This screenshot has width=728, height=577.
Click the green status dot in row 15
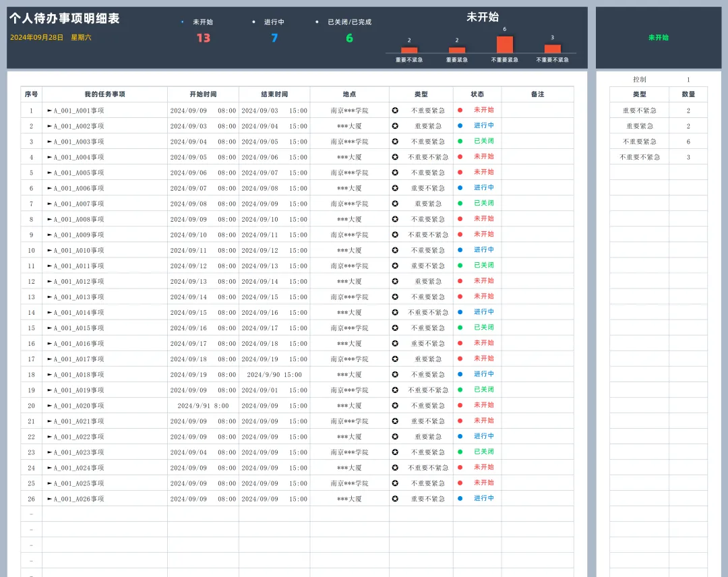click(460, 328)
